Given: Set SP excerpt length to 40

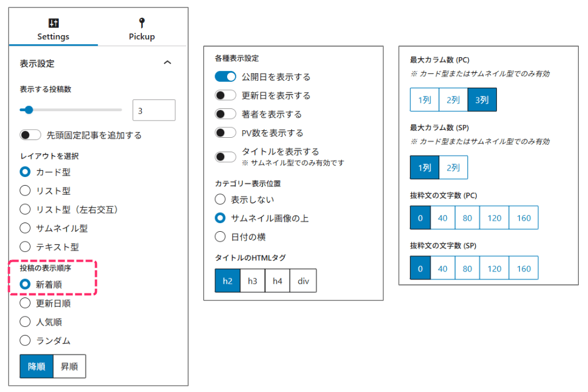Looking at the screenshot, I should pyautogui.click(x=443, y=268).
